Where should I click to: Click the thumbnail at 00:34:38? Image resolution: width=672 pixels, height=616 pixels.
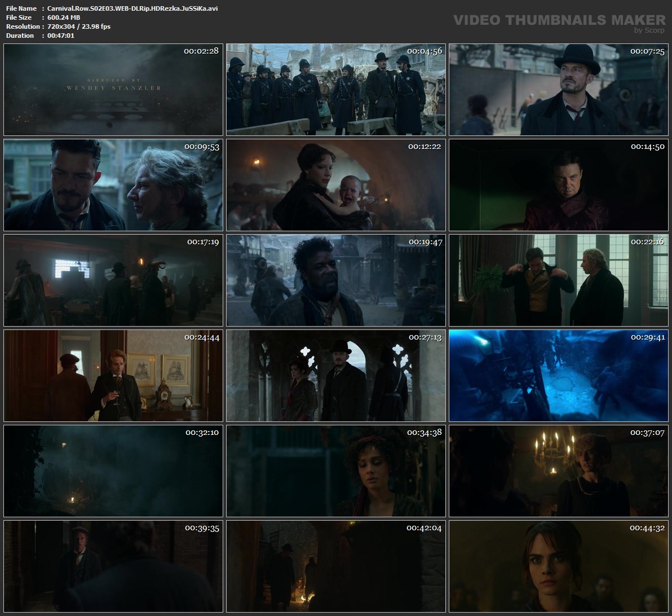point(336,471)
